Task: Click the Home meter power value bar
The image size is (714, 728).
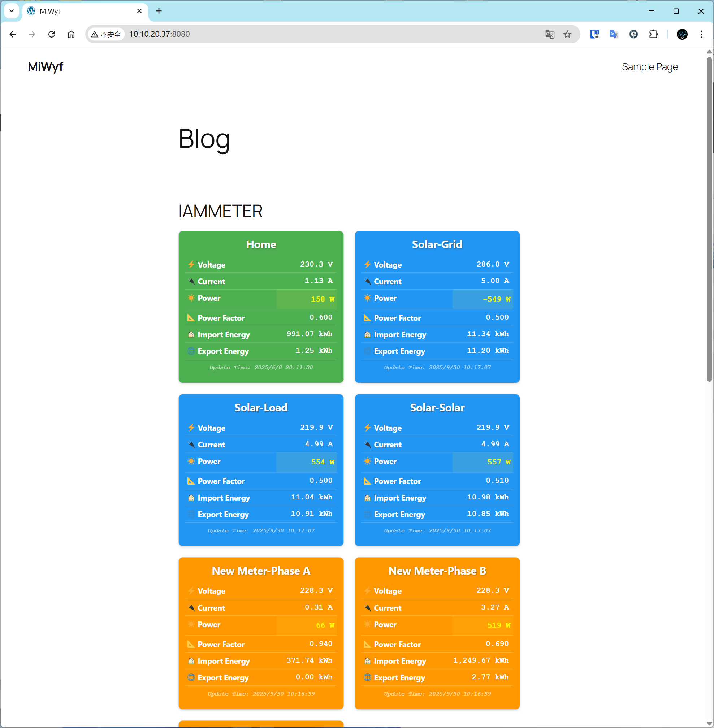Action: click(306, 299)
